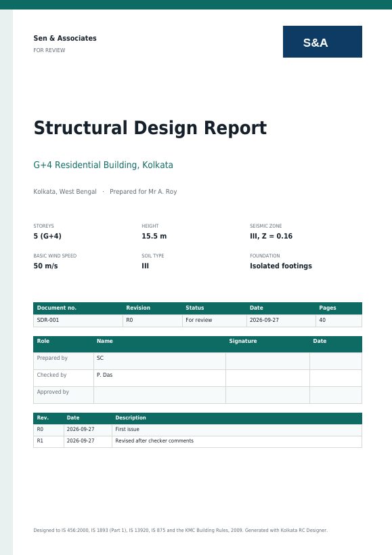Click the 'Approved by' row label
The image size is (392, 555).
64,395
